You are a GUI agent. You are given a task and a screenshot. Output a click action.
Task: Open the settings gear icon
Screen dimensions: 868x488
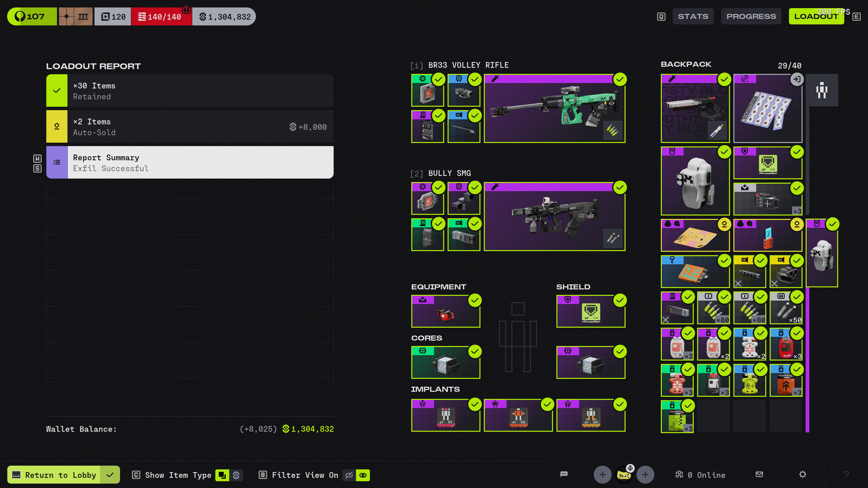pyautogui.click(x=802, y=474)
